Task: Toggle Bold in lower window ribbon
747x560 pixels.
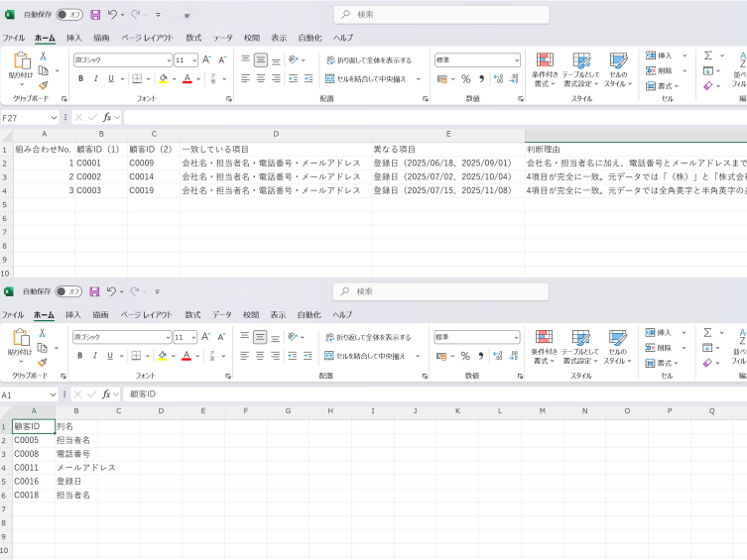Action: tap(80, 356)
